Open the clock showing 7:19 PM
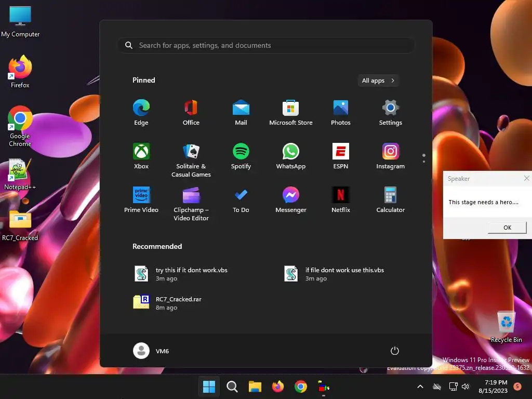The height and width of the screenshot is (399, 532). [493, 387]
